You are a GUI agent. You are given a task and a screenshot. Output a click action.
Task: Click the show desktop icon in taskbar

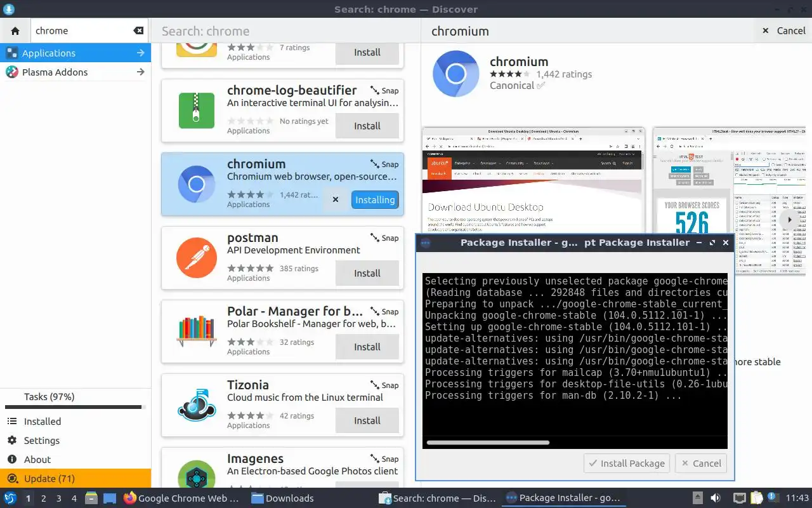(x=110, y=498)
